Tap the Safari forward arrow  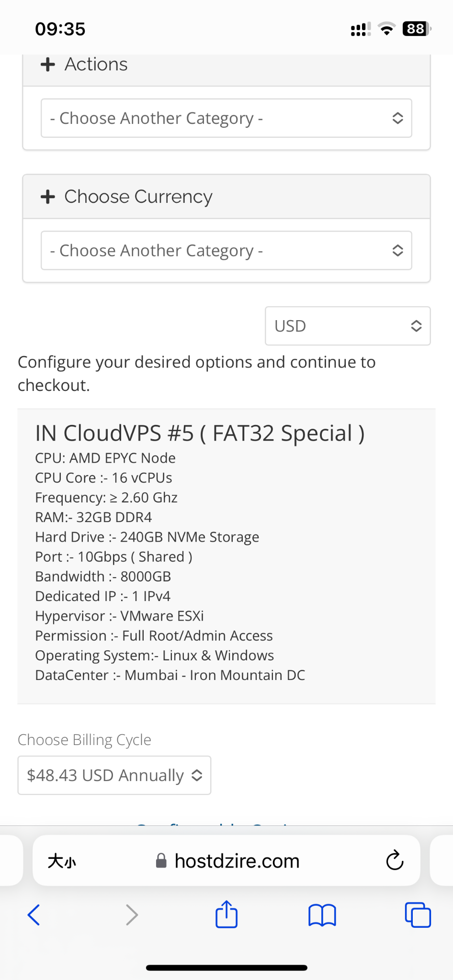coord(132,915)
